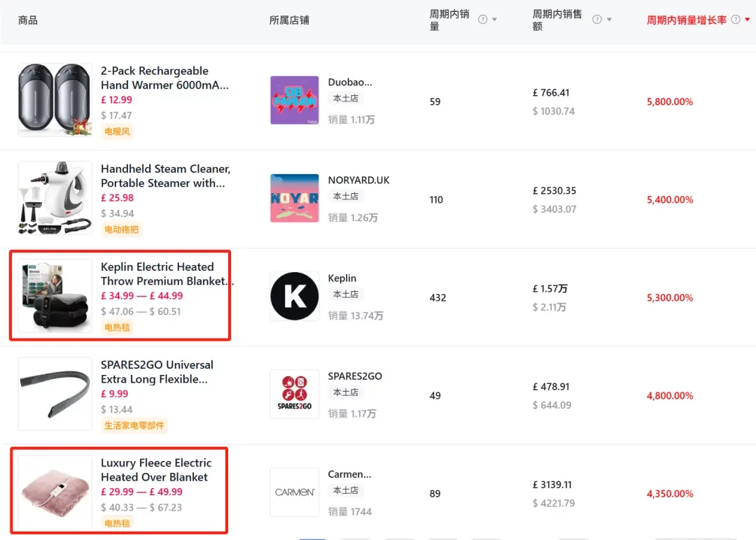Click the CARMEN store logo
The width and height of the screenshot is (756, 540).
(294, 492)
